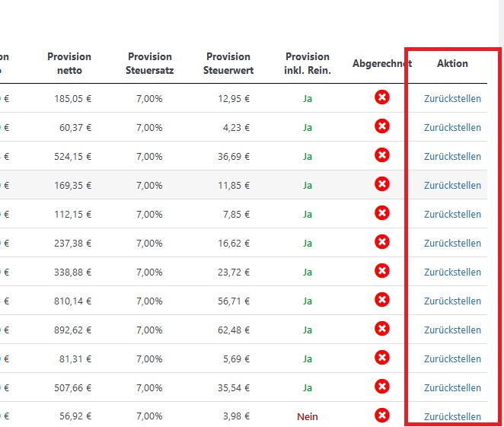The height and width of the screenshot is (427, 504).
Task: Click red X icon in 338,88 € row
Action: point(382,270)
